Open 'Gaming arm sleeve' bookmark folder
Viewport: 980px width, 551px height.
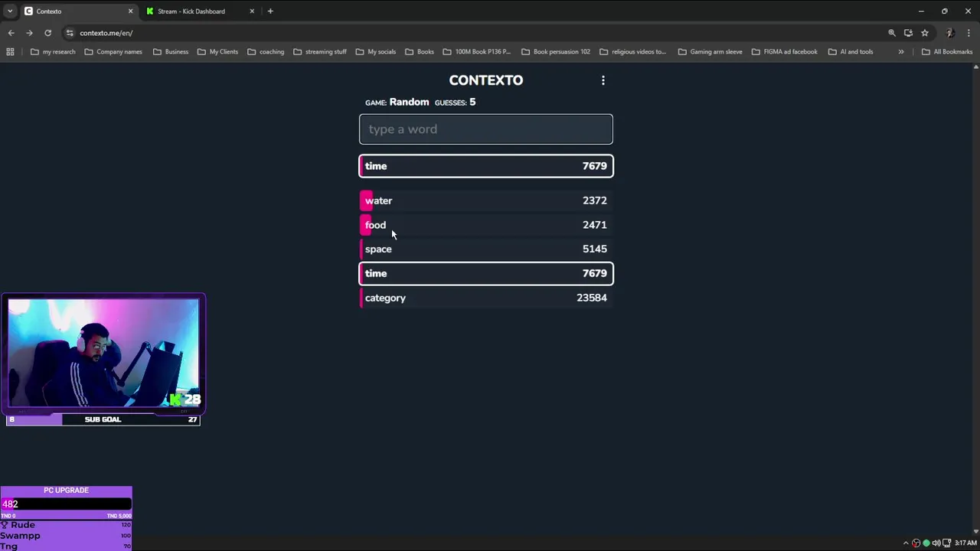[x=710, y=52]
